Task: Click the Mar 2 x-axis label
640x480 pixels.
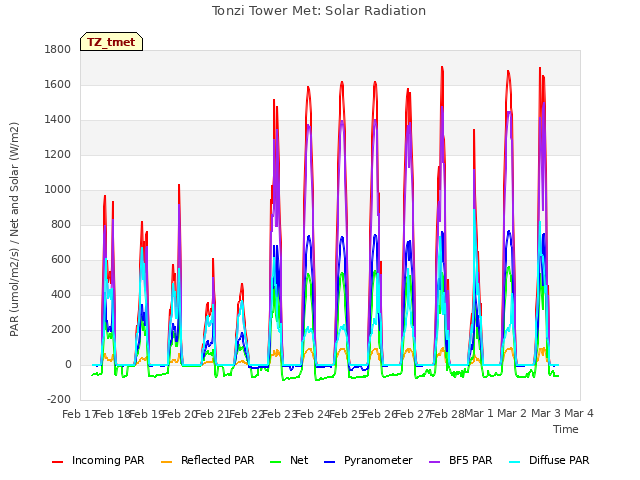Action: (x=512, y=413)
